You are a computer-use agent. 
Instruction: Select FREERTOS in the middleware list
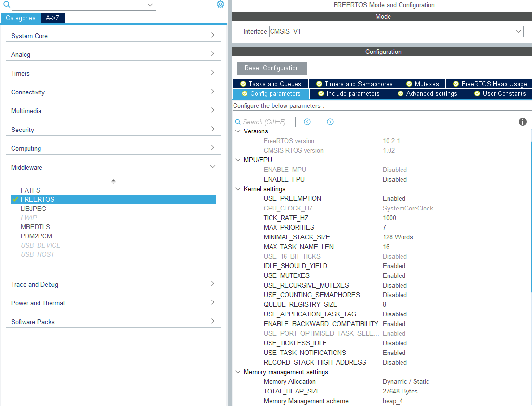tap(114, 199)
